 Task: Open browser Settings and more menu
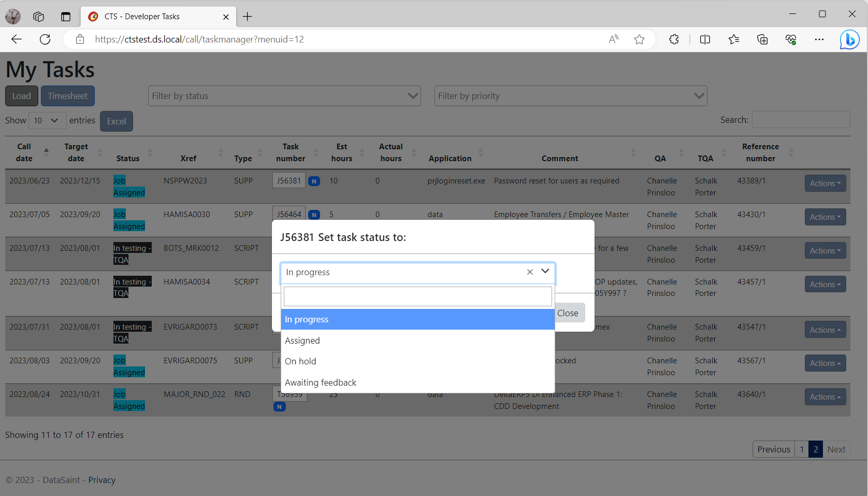coord(819,39)
